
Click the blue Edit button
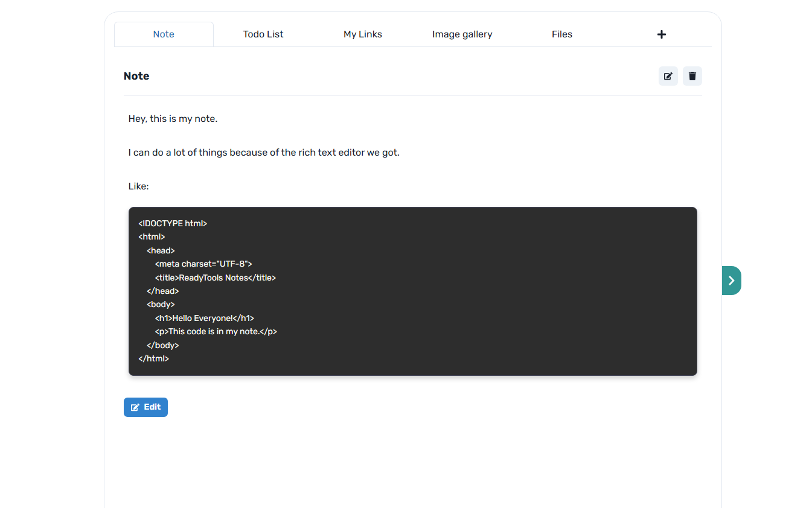(145, 407)
